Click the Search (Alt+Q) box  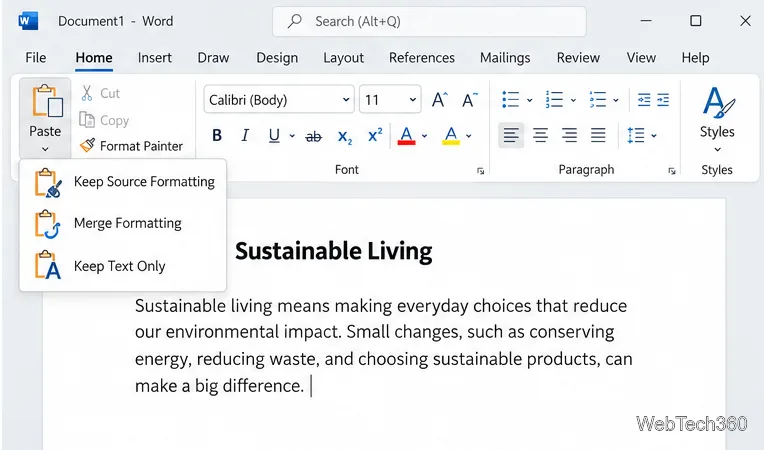point(429,21)
